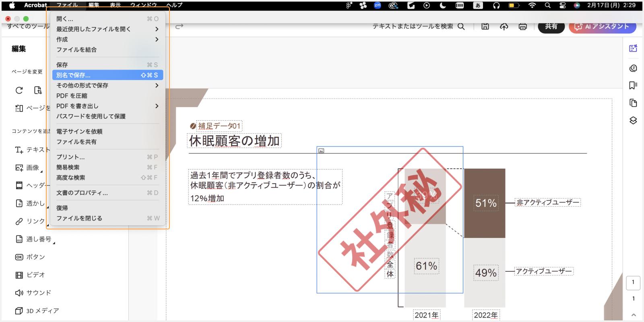Image resolution: width=644 pixels, height=322 pixels.
Task: Click the current page number box
Action: point(633,282)
